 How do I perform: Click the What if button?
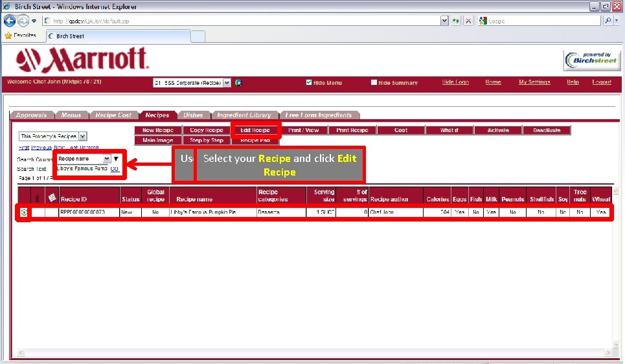449,130
